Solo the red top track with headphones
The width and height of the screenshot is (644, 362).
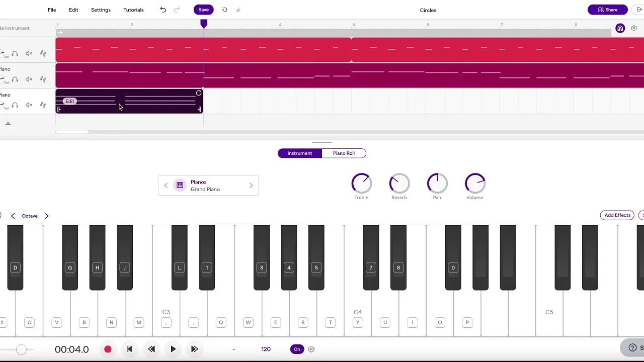[15, 53]
